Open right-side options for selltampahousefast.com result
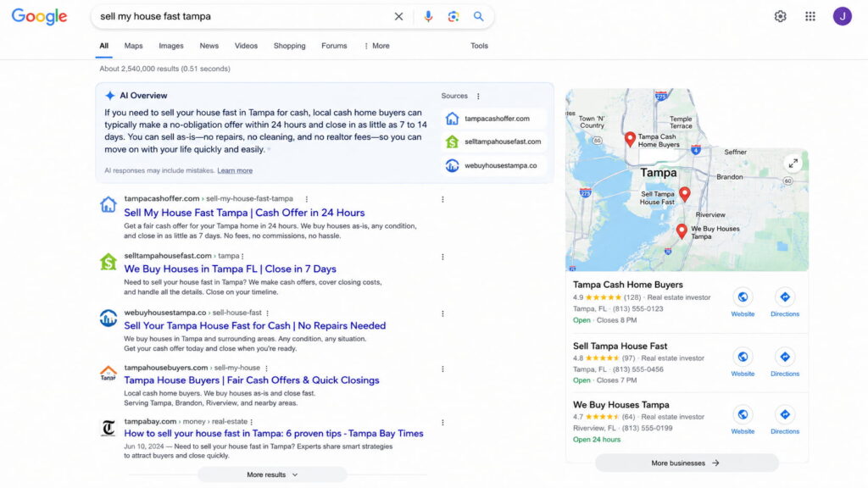Image resolution: width=868 pixels, height=488 pixels. (x=442, y=257)
